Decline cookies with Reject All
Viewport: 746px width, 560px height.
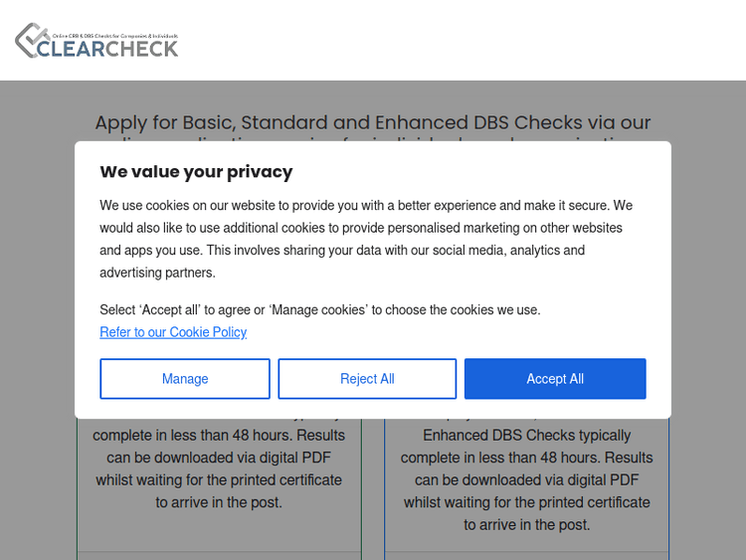367,379
